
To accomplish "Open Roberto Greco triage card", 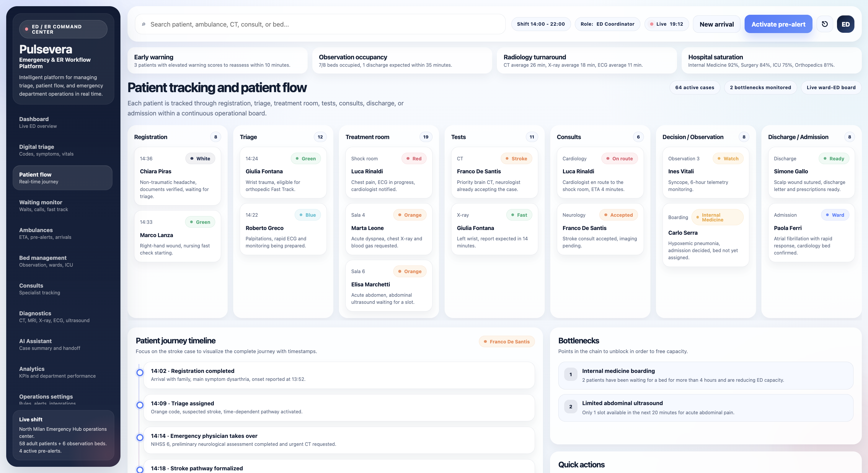I will point(283,229).
